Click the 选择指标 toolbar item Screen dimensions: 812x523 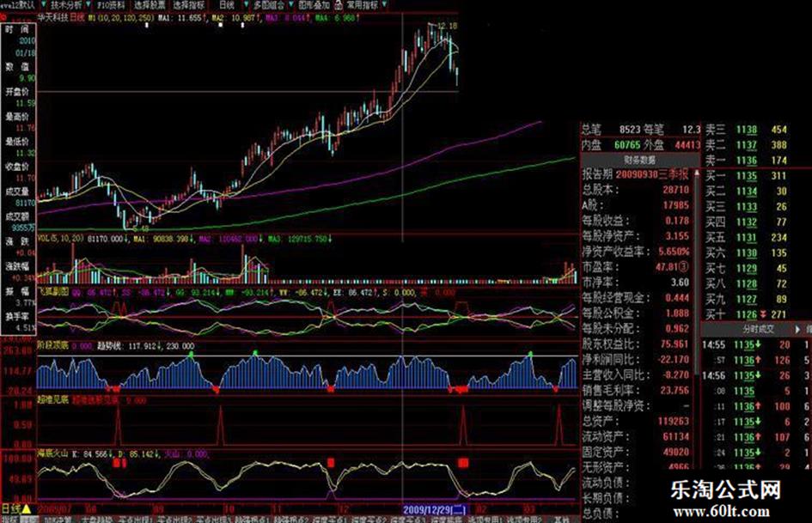[188, 4]
